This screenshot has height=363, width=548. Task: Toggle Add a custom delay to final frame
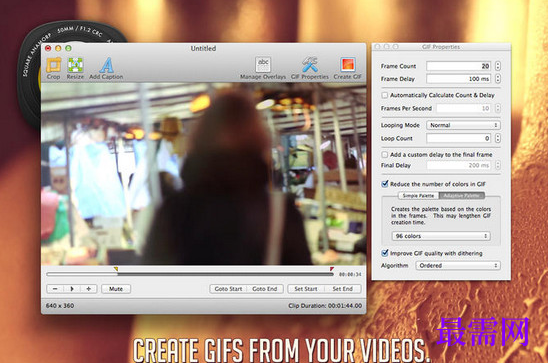coord(385,154)
